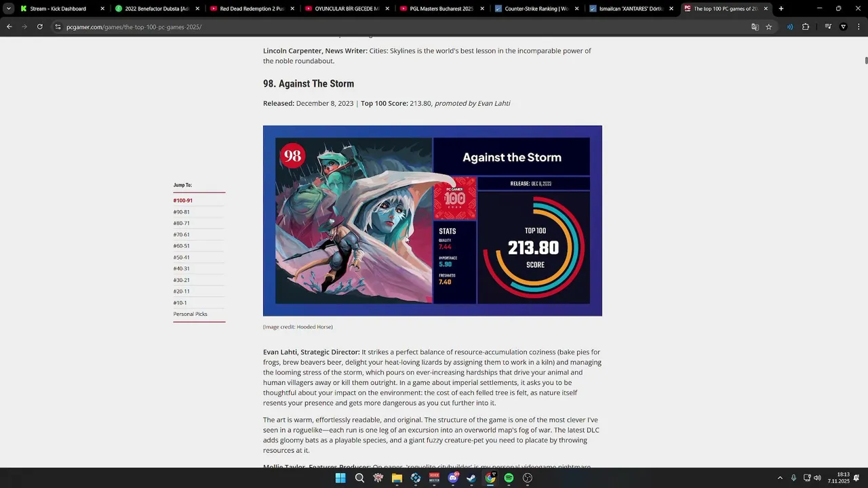Open the Chrome profile menu icon
Image resolution: width=868 pixels, height=488 pixels.
click(844, 26)
